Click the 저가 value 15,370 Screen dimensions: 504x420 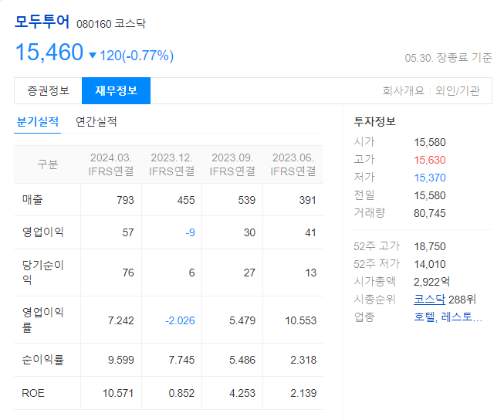(x=430, y=178)
